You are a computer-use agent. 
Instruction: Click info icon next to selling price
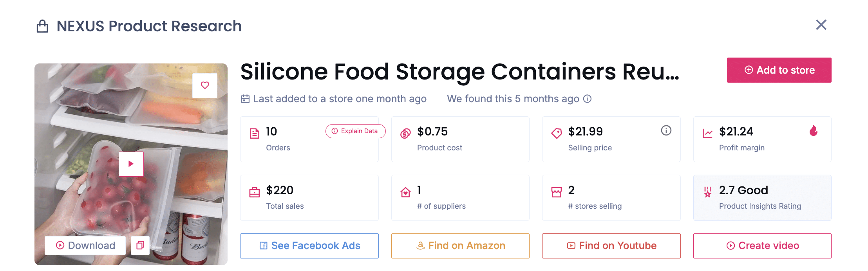click(x=666, y=130)
